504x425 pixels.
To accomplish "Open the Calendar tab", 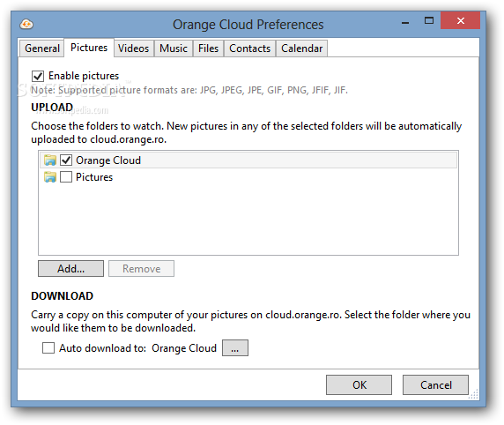I will (x=302, y=48).
